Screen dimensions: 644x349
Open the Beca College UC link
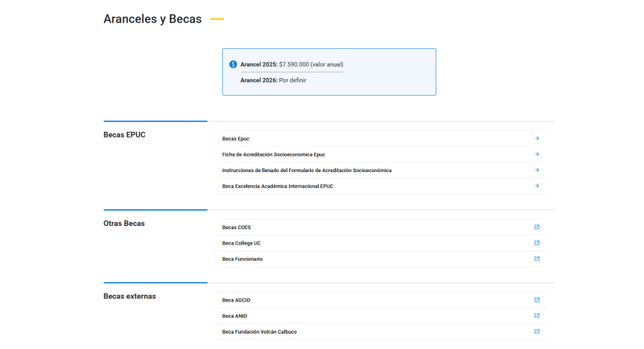pyautogui.click(x=241, y=243)
